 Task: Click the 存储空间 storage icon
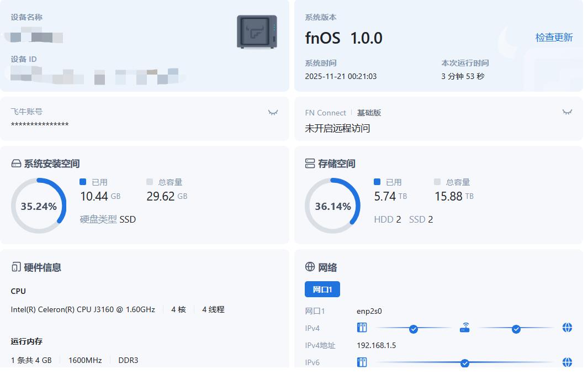coord(310,164)
